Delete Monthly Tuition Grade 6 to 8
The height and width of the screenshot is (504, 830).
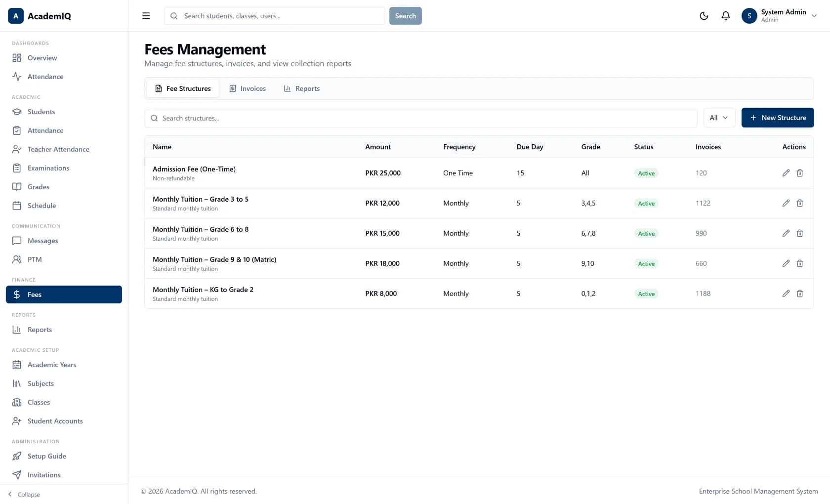800,233
